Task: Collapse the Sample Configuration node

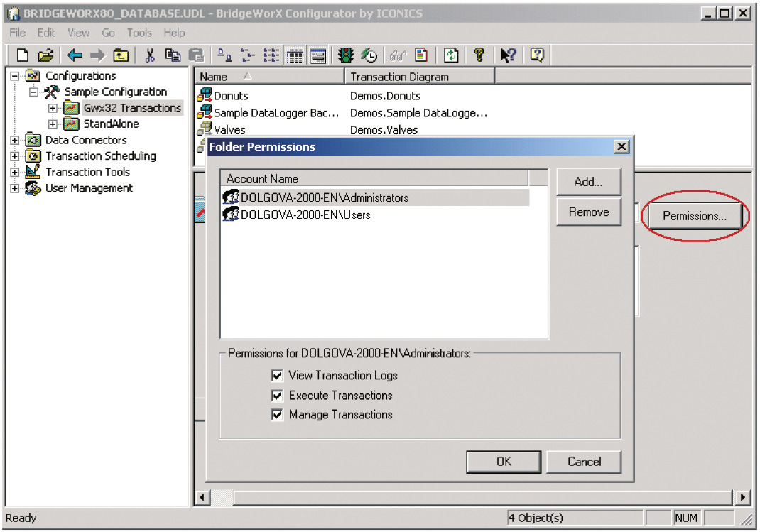Action: click(x=33, y=92)
